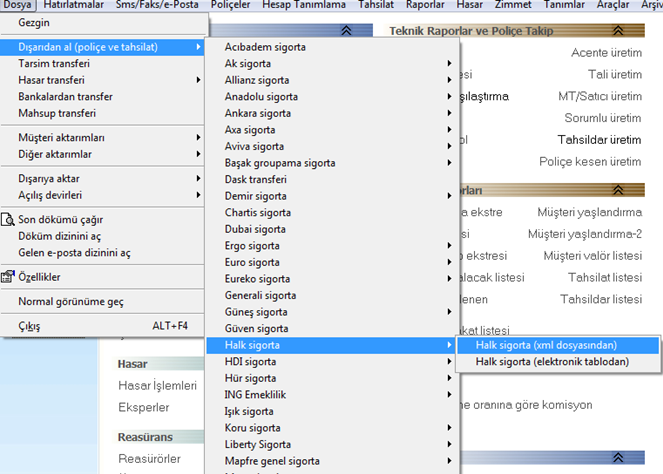
Task: Click the Özellikler properties icon
Action: [9, 276]
